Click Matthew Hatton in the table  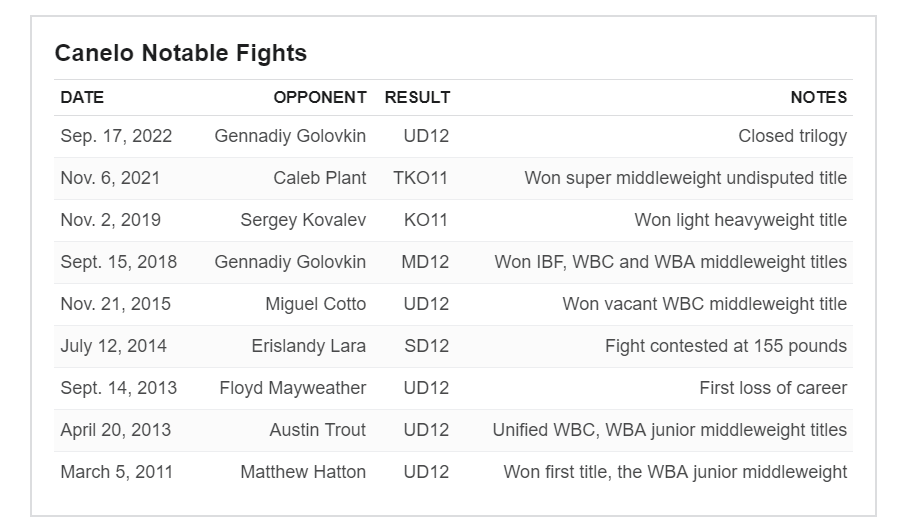click(303, 472)
